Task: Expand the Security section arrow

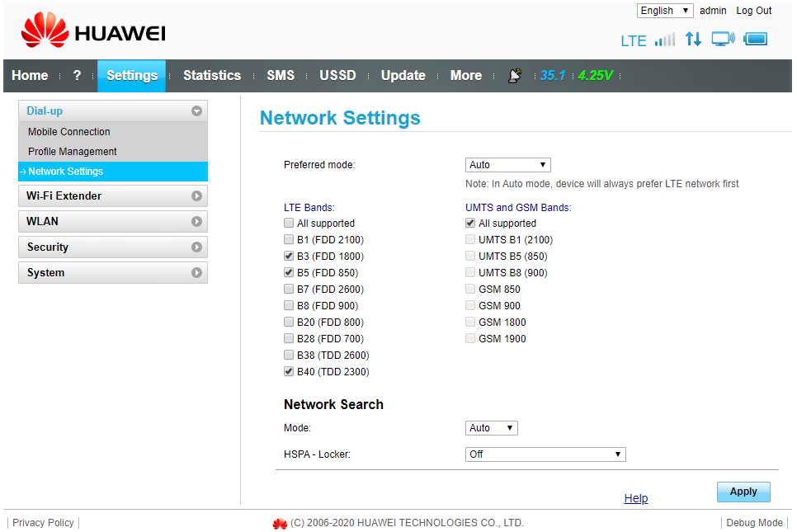Action: click(x=196, y=247)
